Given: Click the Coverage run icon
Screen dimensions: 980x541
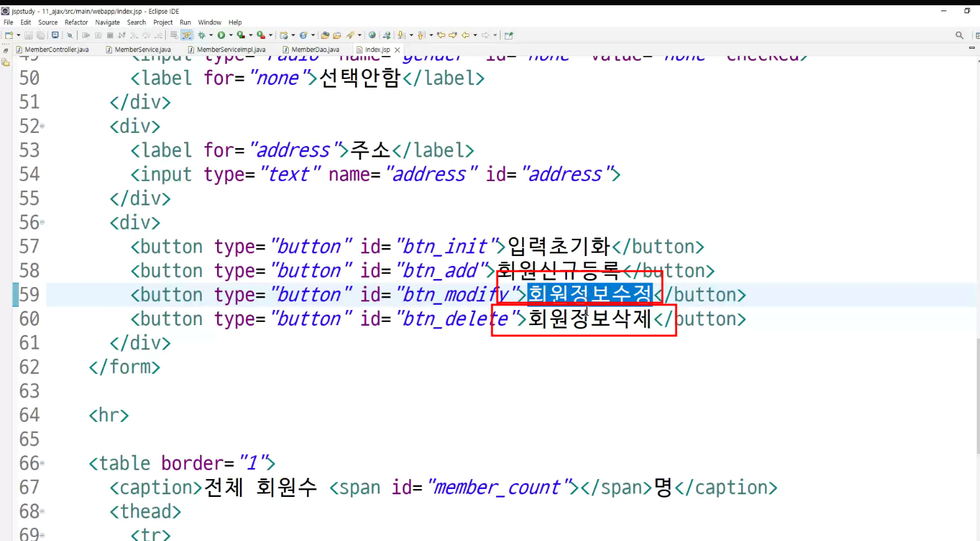Looking at the screenshot, I should (241, 35).
